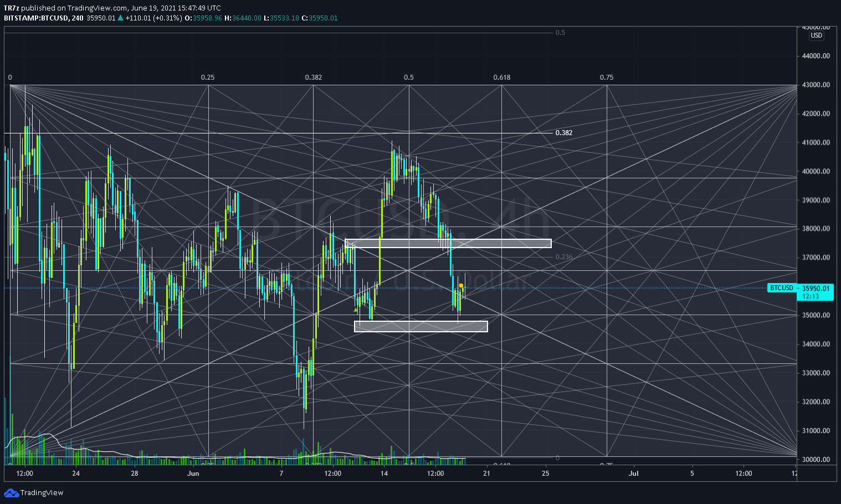The height and width of the screenshot is (504, 841).
Task: Click the 30000.00 price axis label
Action: click(816, 459)
